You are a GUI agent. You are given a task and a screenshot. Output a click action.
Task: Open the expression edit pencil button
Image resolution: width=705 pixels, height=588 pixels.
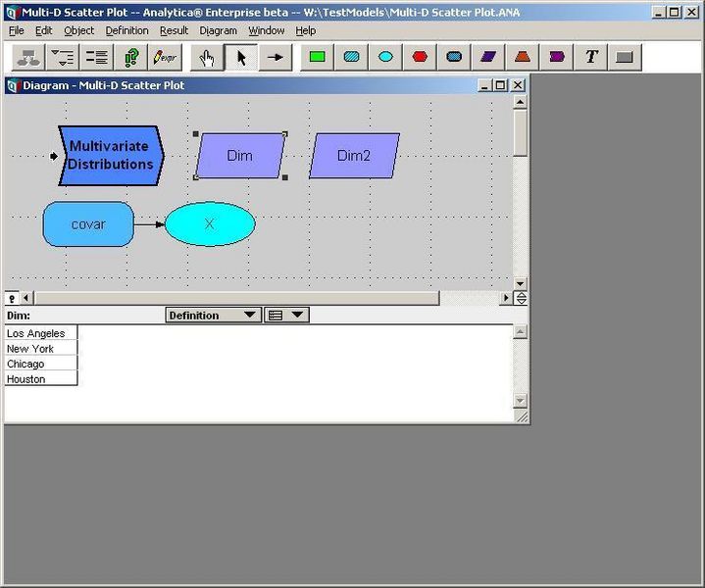click(x=165, y=58)
